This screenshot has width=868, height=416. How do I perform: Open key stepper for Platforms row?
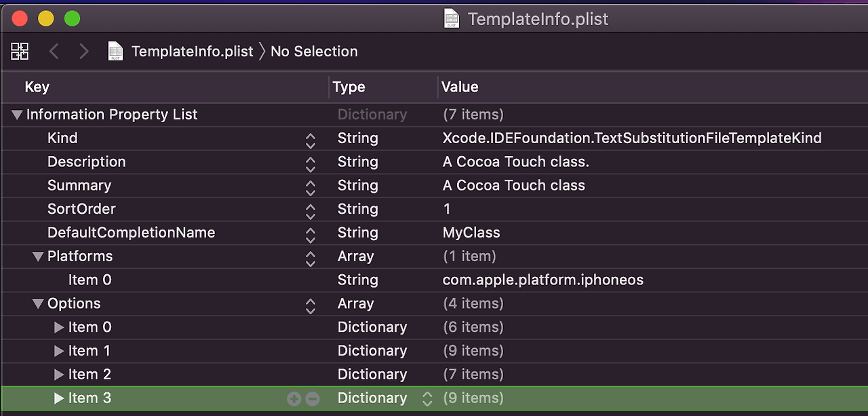311,259
